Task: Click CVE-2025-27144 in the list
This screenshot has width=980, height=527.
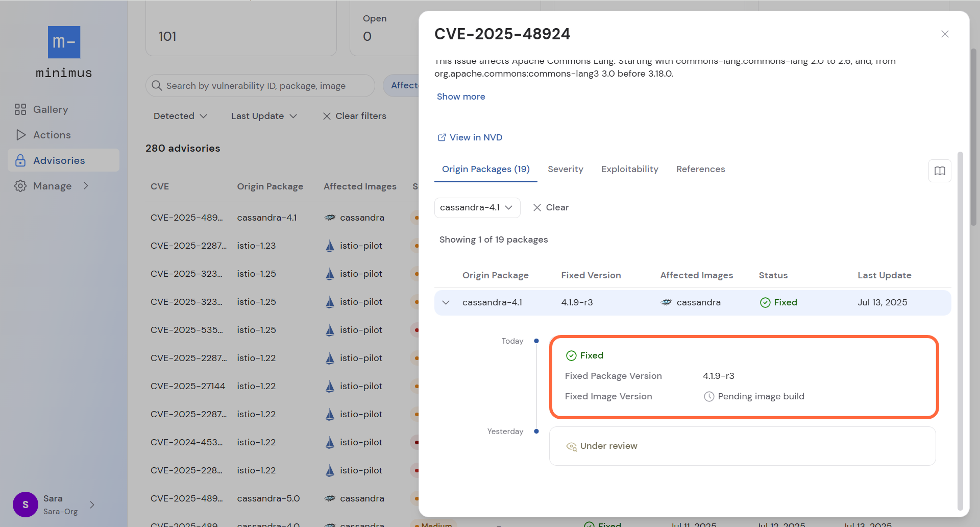Action: tap(188, 386)
